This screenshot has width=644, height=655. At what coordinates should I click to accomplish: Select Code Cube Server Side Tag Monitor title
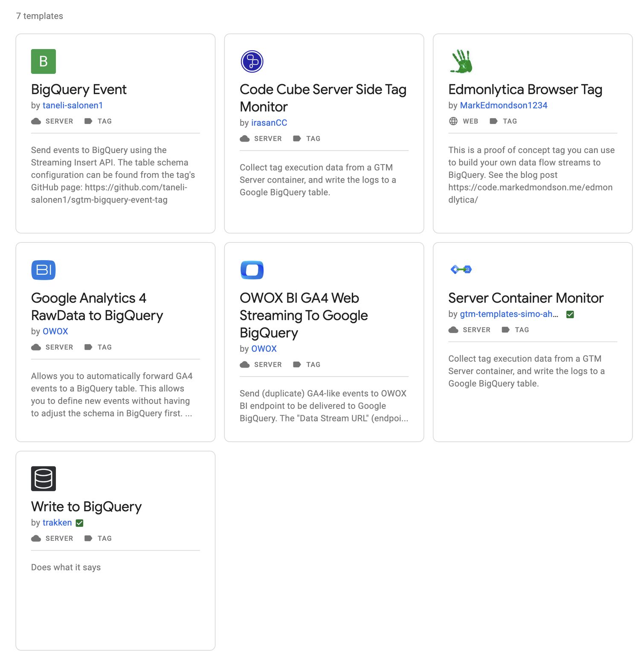pos(322,98)
